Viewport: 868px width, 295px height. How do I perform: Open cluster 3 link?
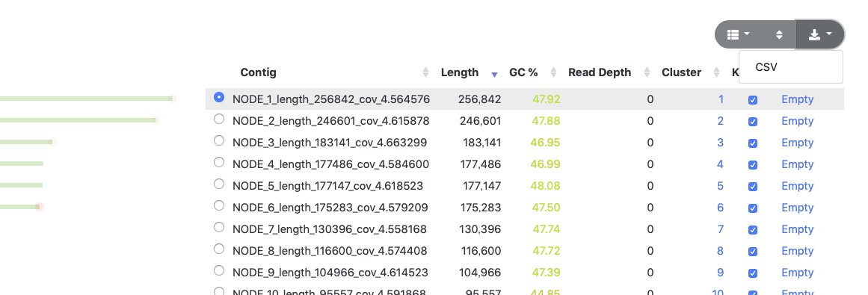point(721,143)
